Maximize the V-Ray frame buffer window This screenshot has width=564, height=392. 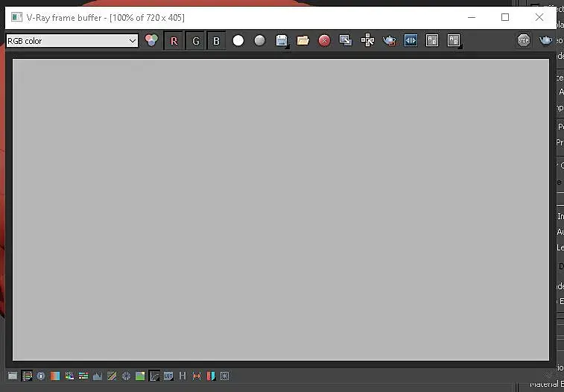click(505, 17)
